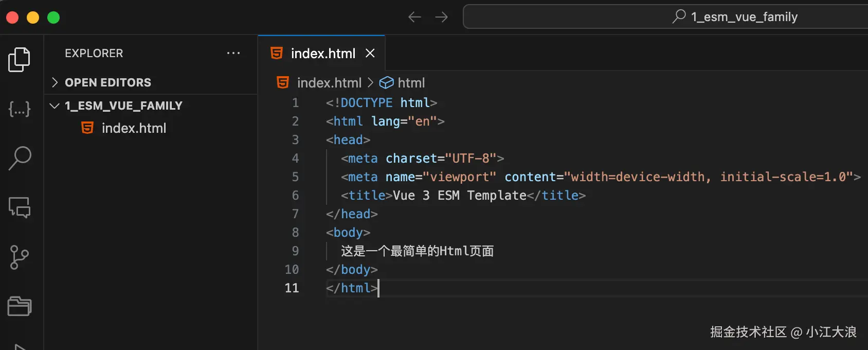The width and height of the screenshot is (868, 350).
Task: Open the Search view
Action: point(20,158)
